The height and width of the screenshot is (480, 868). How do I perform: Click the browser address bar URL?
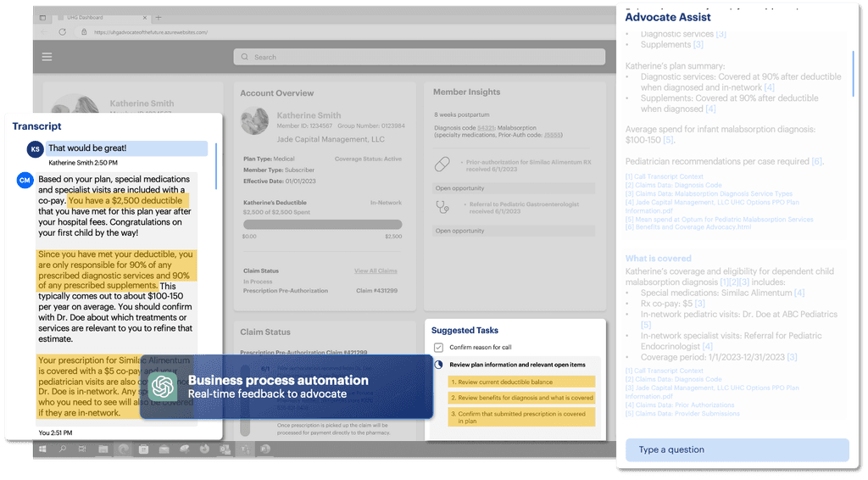[x=151, y=32]
